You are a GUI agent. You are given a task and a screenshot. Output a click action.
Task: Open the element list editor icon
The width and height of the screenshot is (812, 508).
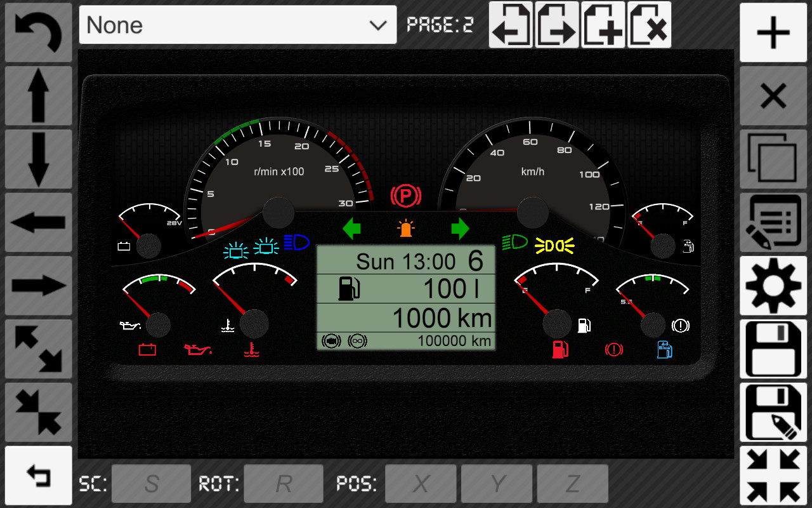773,222
